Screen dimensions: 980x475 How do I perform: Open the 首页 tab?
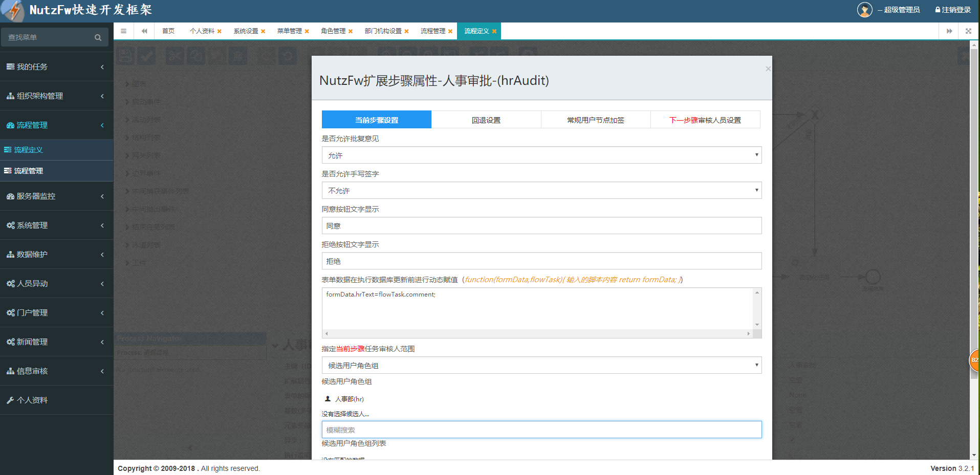coord(168,31)
